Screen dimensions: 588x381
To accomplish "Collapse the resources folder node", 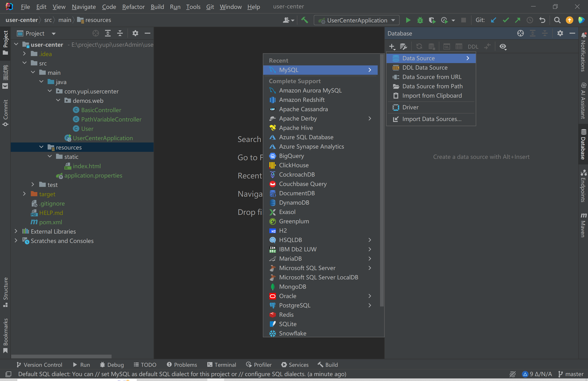I will pyautogui.click(x=41, y=147).
